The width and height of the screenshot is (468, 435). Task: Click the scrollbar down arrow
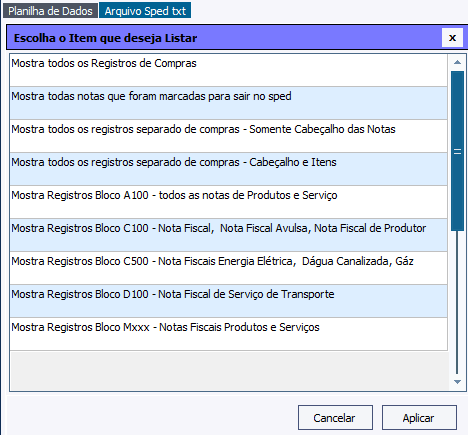(457, 382)
